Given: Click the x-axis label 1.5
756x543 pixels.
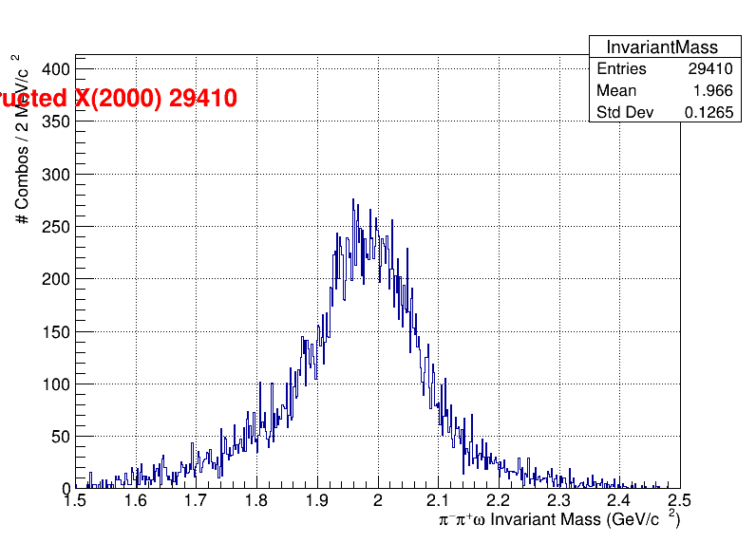Looking at the screenshot, I should [75, 500].
